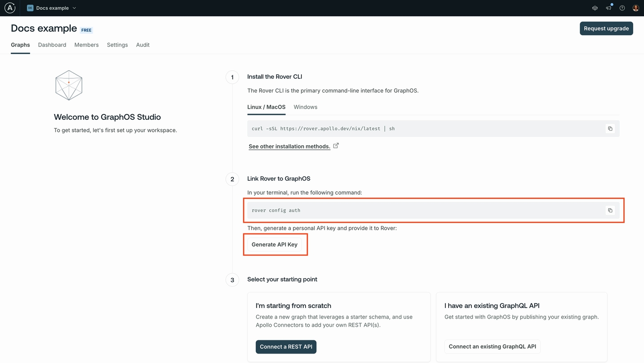Screen dimensions: 644x363
Task: Open notifications via the megaphone icon
Action: click(x=608, y=8)
